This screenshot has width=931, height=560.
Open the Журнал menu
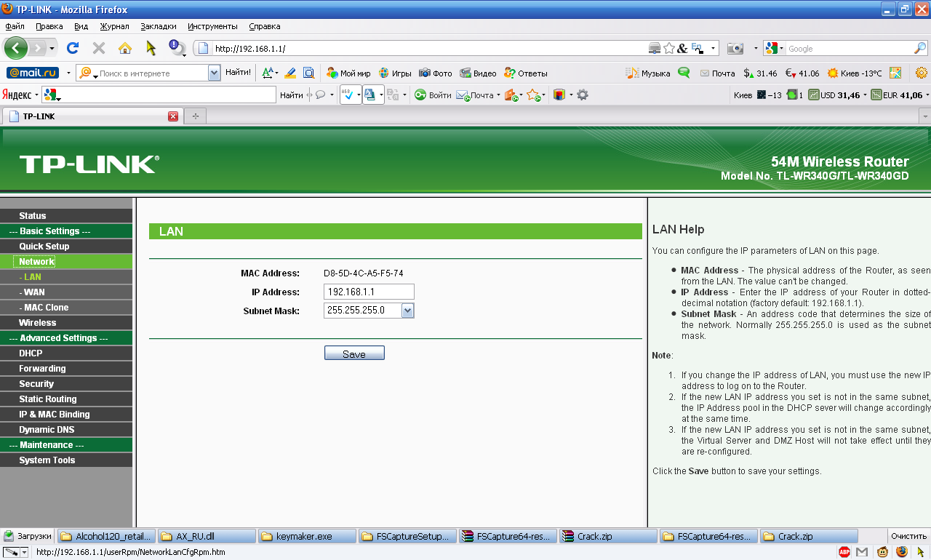coord(115,26)
